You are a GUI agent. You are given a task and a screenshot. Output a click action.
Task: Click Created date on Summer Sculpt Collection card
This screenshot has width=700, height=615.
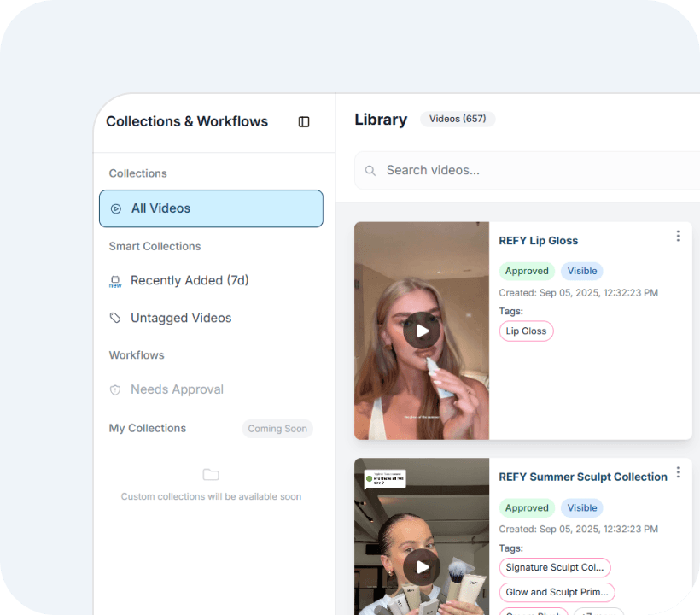pos(578,530)
